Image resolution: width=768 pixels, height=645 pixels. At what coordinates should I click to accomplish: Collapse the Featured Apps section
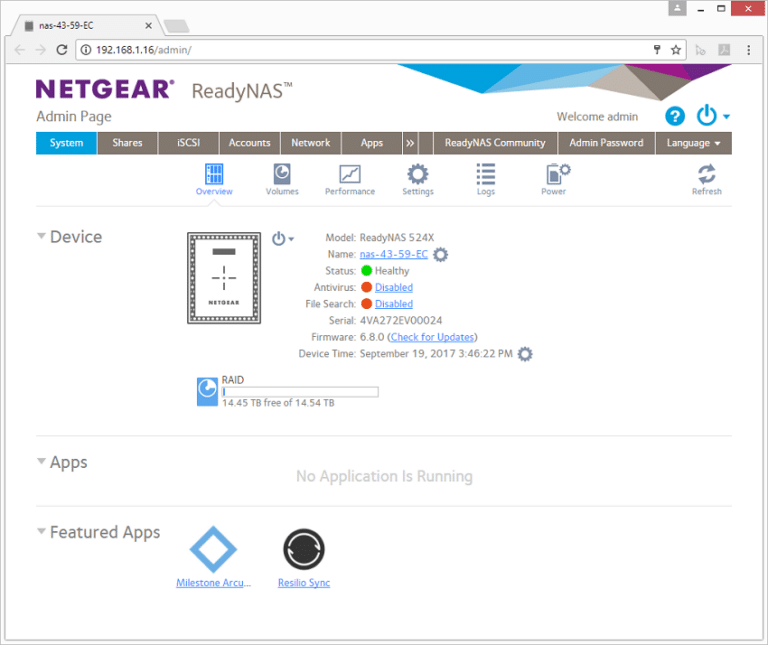pos(42,531)
